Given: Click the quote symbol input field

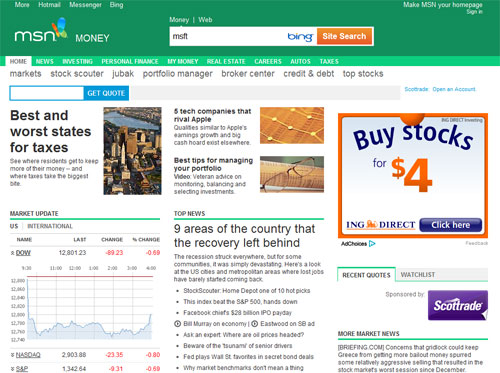Looking at the screenshot, I should coord(47,93).
